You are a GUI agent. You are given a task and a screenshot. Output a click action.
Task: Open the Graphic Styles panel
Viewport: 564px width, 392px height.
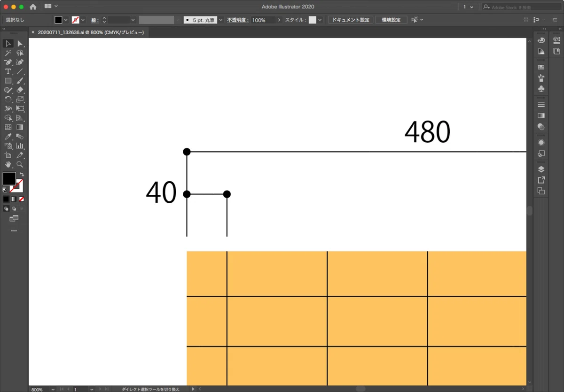click(541, 153)
